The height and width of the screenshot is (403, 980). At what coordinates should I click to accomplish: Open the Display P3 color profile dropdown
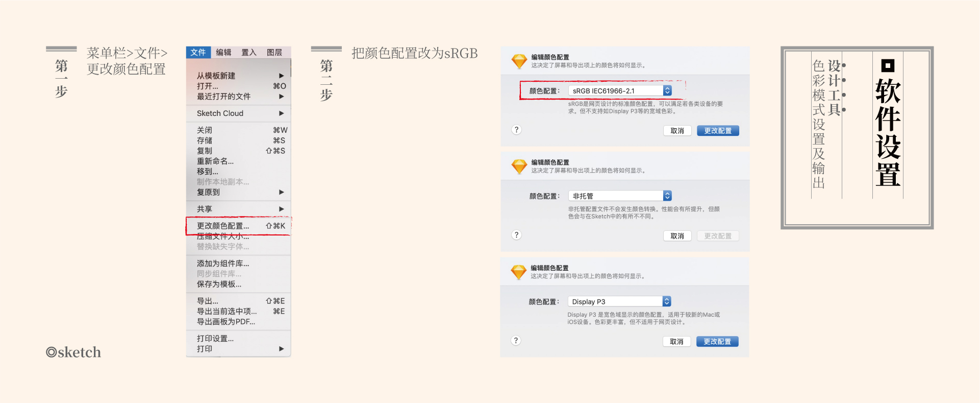point(619,301)
